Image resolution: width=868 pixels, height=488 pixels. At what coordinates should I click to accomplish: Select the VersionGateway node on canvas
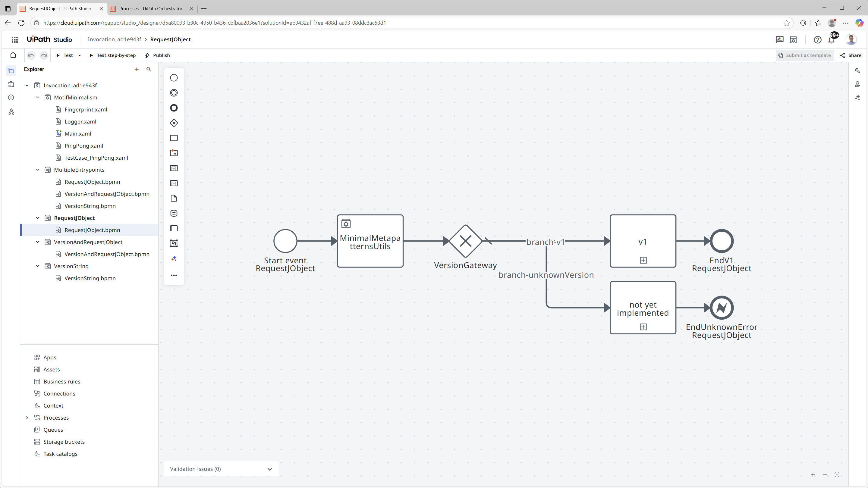(x=465, y=241)
